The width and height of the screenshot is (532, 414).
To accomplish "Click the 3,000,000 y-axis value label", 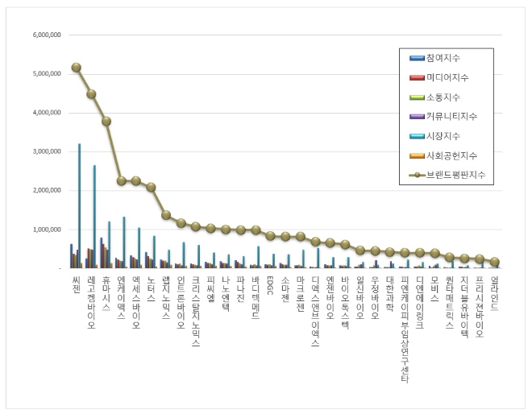I will click(x=48, y=151).
